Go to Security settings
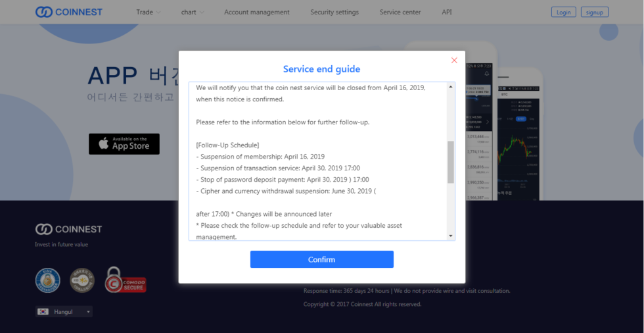This screenshot has height=333, width=644. 334,13
